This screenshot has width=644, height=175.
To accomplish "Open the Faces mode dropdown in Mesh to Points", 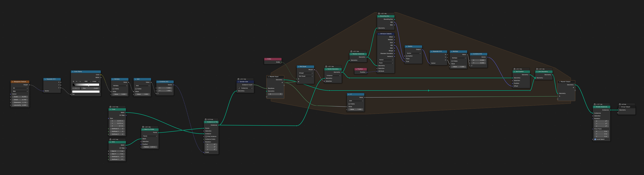I will pyautogui.click(x=150, y=136).
